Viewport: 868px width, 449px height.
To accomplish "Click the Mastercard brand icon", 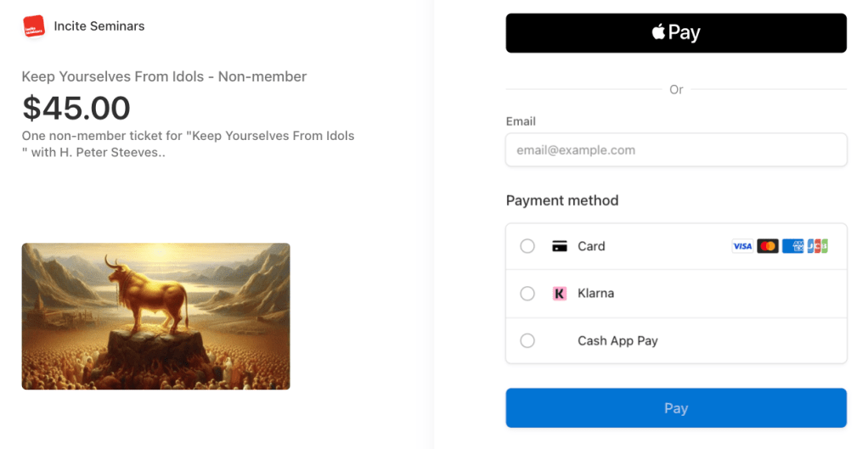I will coord(768,246).
